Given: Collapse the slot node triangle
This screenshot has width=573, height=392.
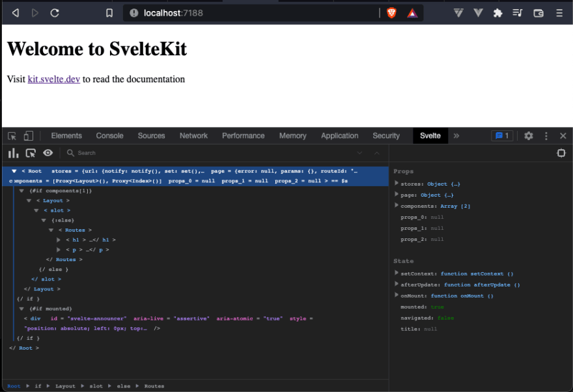Looking at the screenshot, I should (36, 210).
